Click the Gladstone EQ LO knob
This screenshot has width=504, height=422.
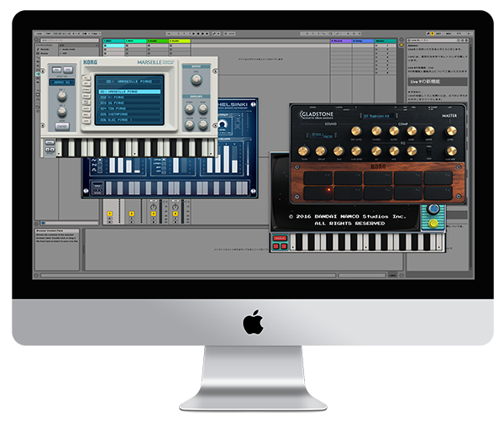376,150
